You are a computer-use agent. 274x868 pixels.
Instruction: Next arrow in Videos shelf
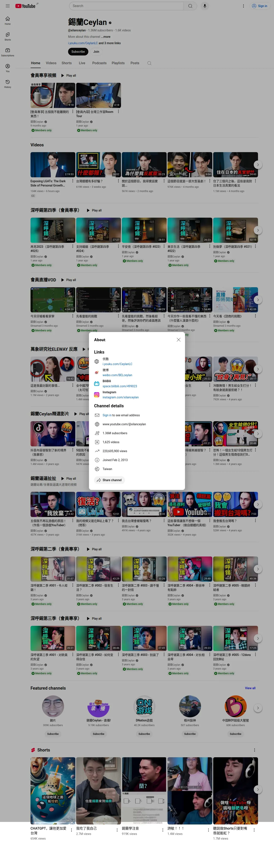click(258, 165)
